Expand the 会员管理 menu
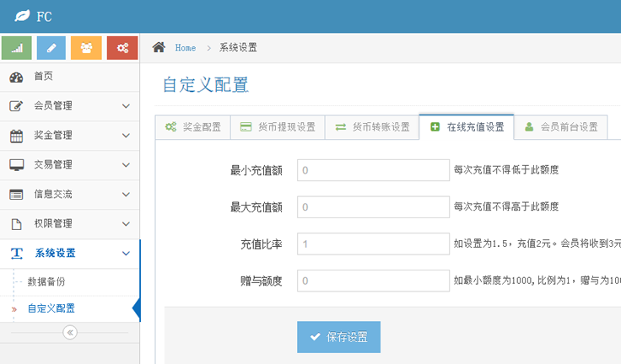The width and height of the screenshot is (621, 364). [x=69, y=106]
